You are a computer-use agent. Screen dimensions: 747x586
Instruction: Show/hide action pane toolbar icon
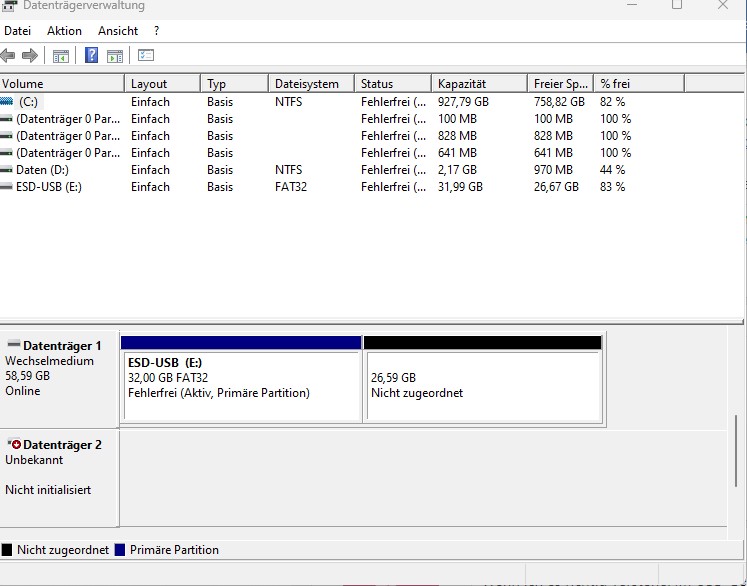point(115,56)
